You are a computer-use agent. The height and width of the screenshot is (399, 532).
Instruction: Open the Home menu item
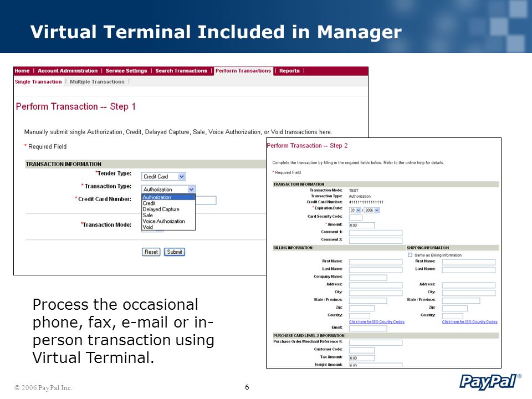click(x=22, y=70)
